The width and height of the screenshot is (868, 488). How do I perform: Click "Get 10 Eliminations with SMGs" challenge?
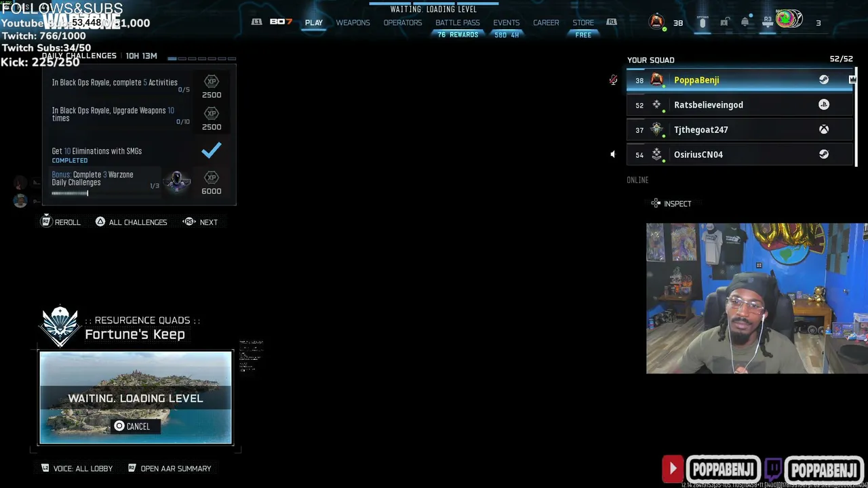point(97,151)
